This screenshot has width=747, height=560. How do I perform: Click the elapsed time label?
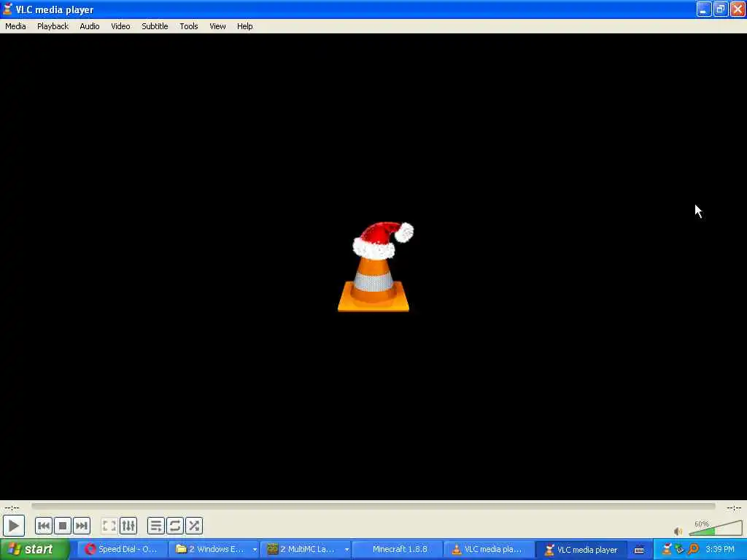[x=12, y=507]
